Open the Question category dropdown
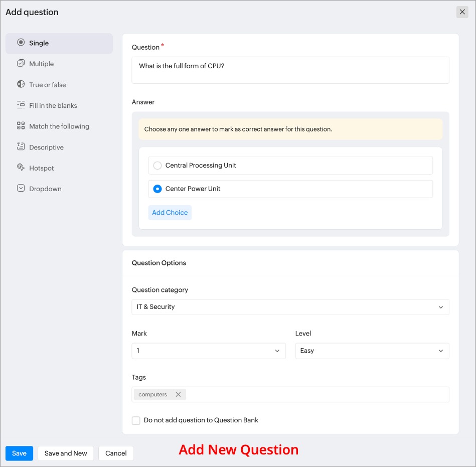The image size is (476, 467). tap(290, 307)
